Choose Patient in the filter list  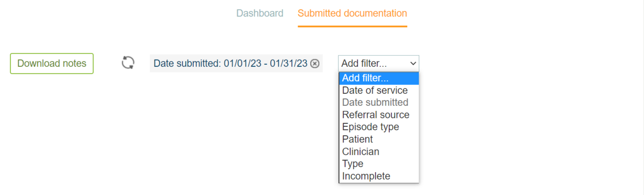point(358,139)
